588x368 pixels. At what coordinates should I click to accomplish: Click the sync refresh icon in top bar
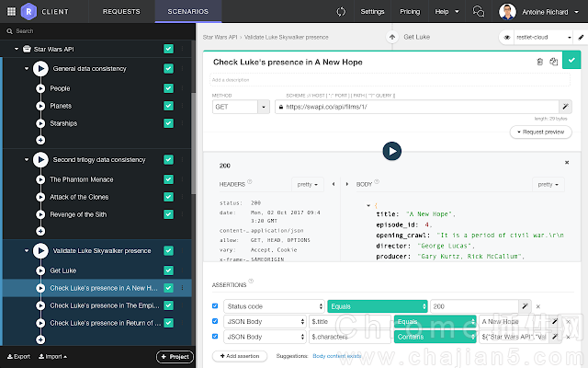[x=341, y=12]
